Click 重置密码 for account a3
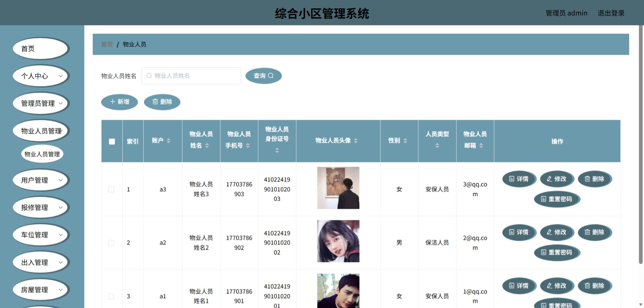This screenshot has width=644, height=308. click(557, 199)
